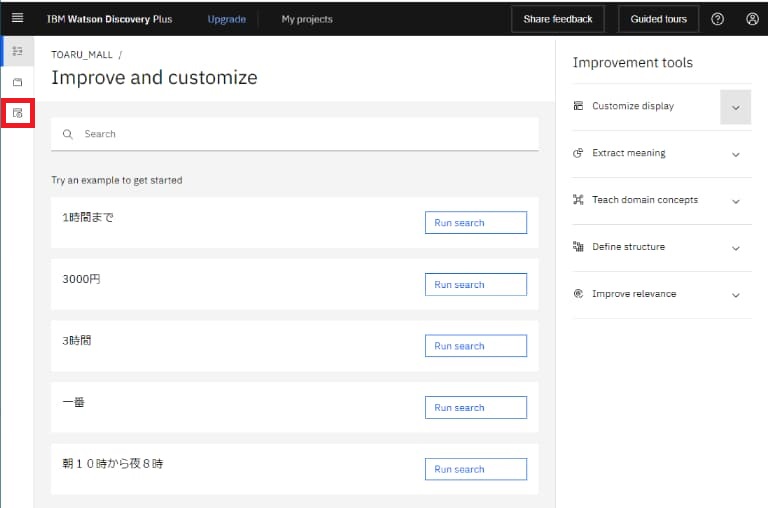Click the Improve and customize sidebar icon
Viewport: 768px width, 508px height.
(17, 51)
